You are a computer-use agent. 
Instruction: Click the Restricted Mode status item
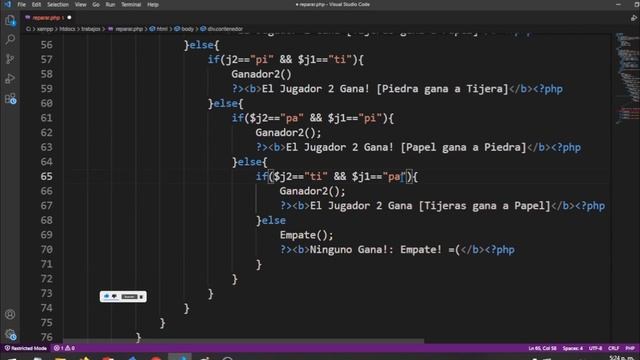[25, 348]
